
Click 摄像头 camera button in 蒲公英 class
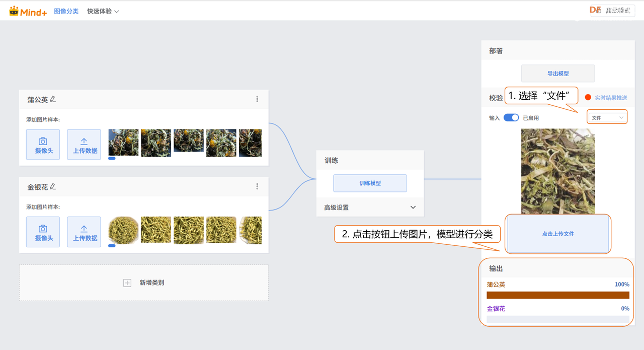(x=43, y=145)
